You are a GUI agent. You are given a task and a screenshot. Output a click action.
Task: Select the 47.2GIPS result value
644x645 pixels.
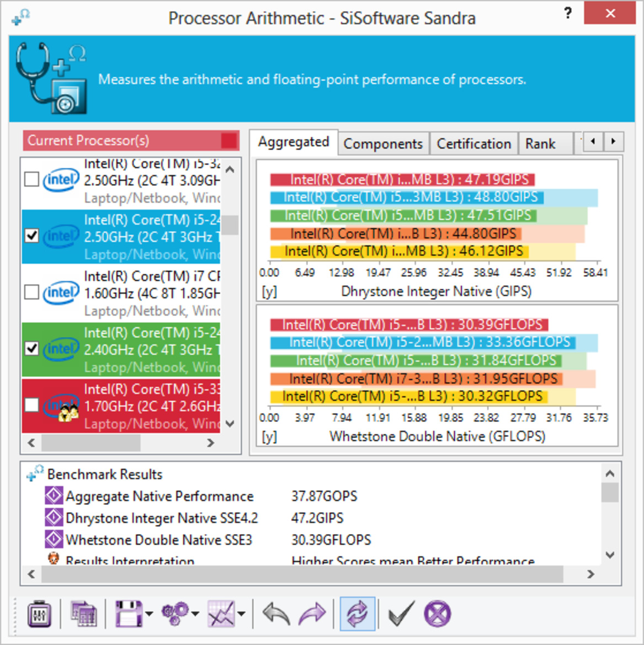(x=317, y=518)
